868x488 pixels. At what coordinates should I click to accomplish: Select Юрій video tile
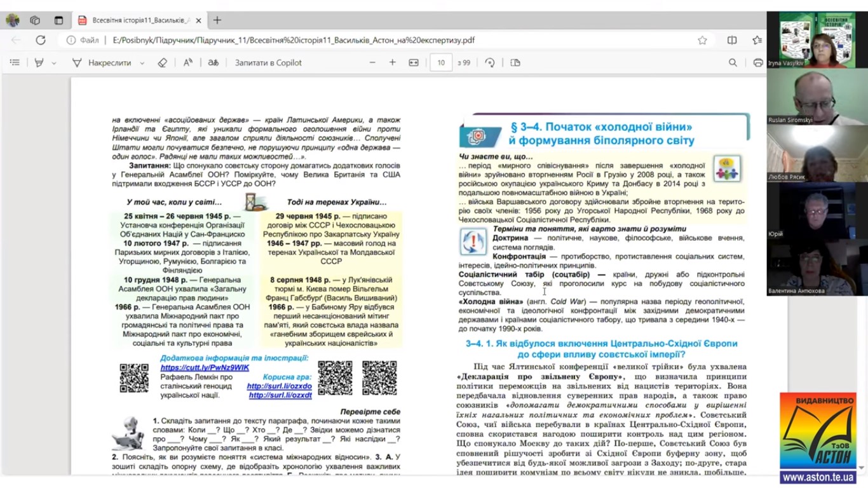817,210
